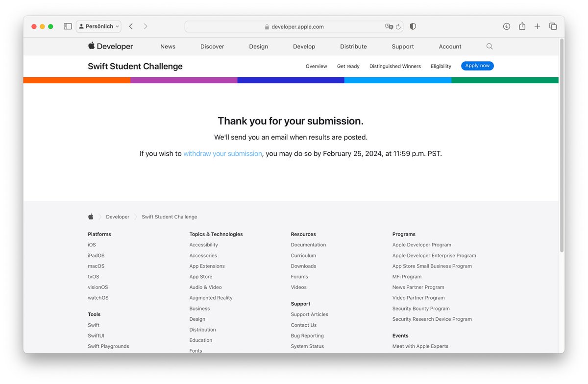Open the tvOS footer link
Viewport: 588px width, 384px height.
pos(94,277)
